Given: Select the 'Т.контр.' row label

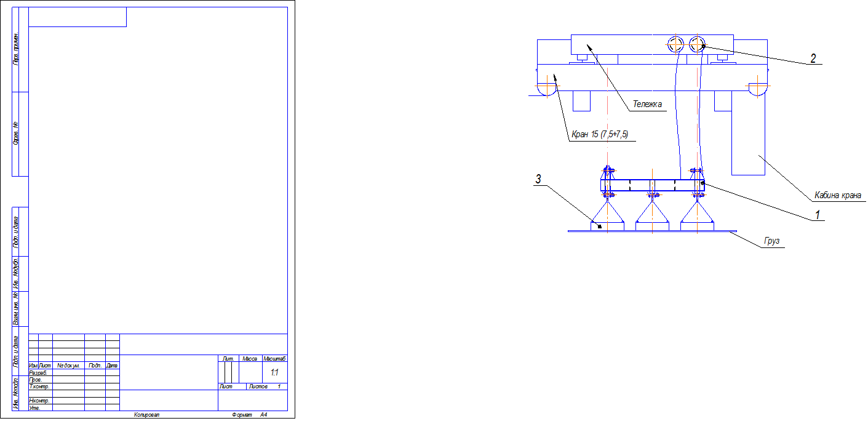Looking at the screenshot, I should pyautogui.click(x=39, y=387).
